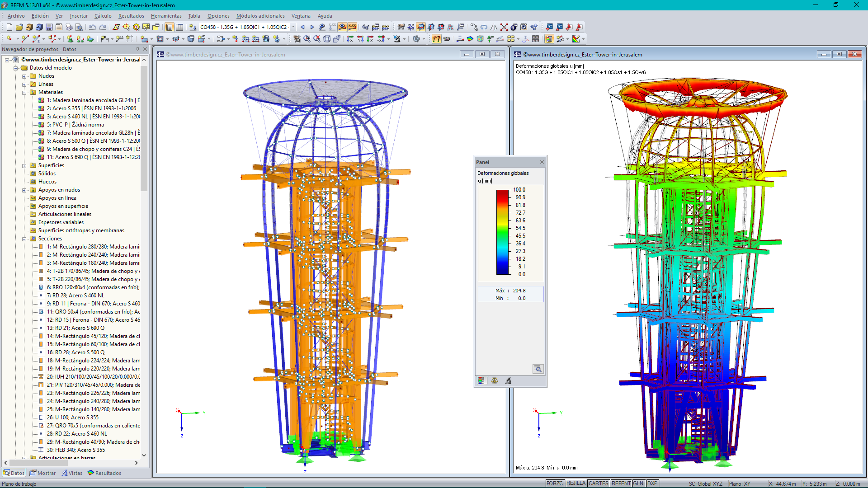Screen dimensions: 868x488
Task: Close the Deformaciones globales Panel
Action: 542,162
